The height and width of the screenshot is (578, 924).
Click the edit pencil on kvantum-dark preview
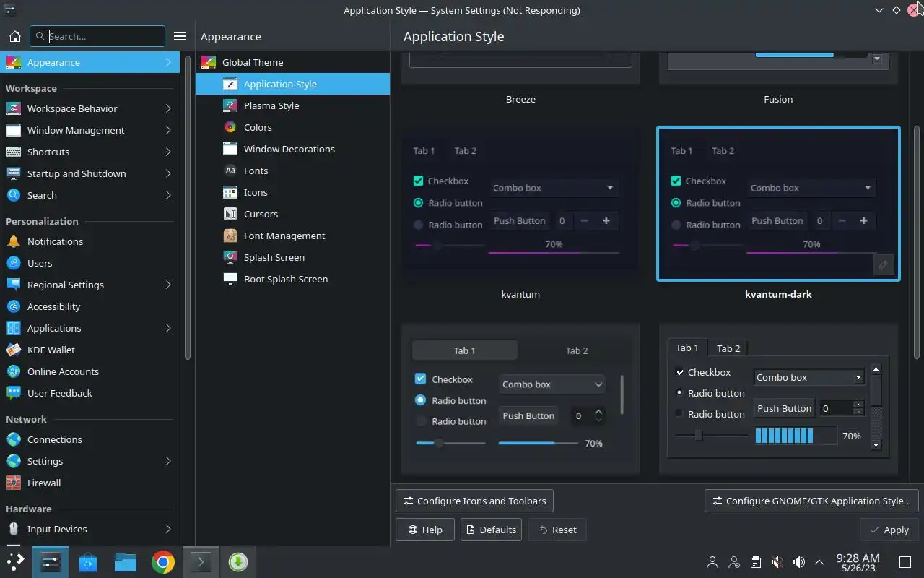tap(883, 265)
